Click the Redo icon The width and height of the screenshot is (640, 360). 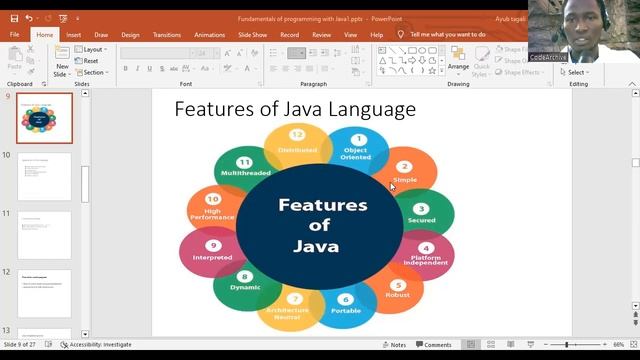click(x=48, y=19)
